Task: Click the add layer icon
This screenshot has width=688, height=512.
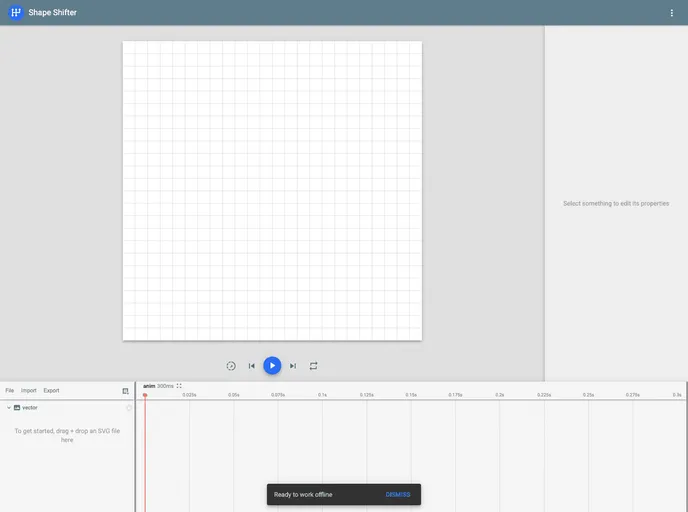Action: click(x=126, y=391)
